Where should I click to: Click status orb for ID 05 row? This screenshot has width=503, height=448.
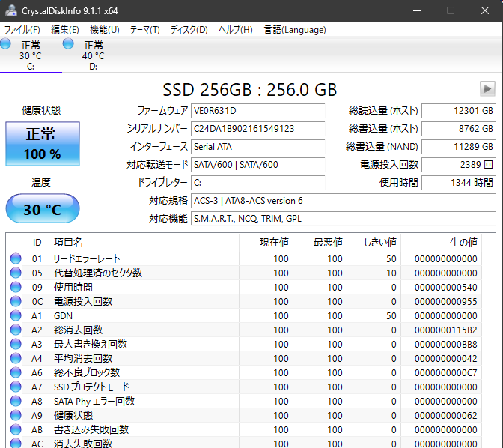click(16, 273)
